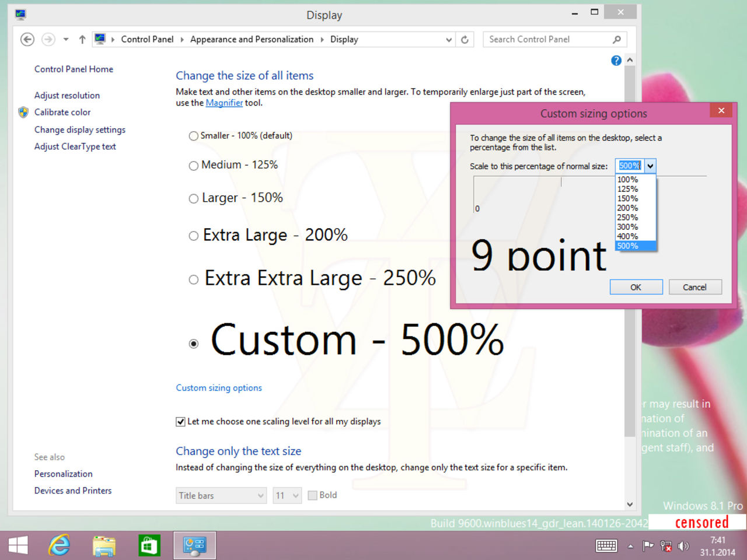Launch Internet Explorer from the taskbar
The width and height of the screenshot is (747, 560).
(59, 545)
